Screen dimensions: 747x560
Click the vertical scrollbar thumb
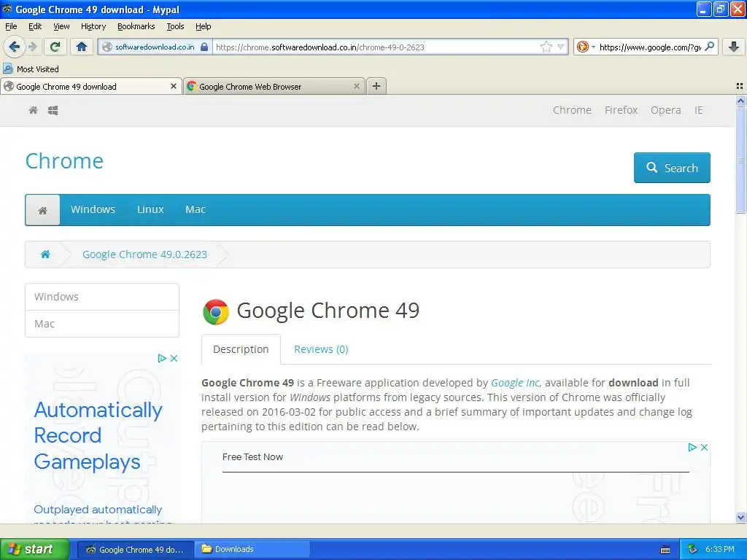pos(740,160)
